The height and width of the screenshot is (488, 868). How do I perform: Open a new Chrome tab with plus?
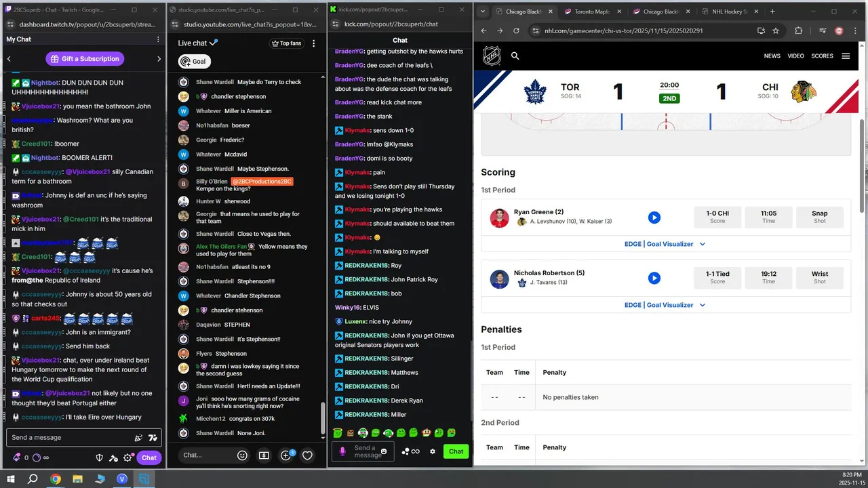(x=772, y=12)
